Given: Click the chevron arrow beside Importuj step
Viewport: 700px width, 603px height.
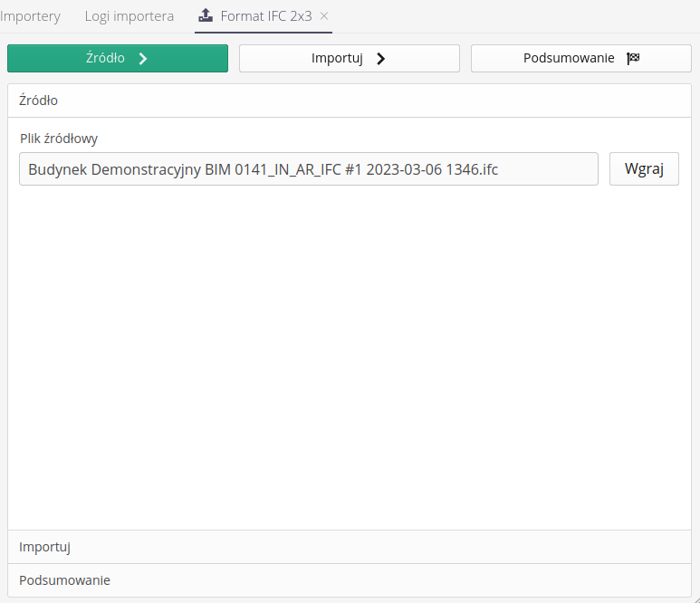Looking at the screenshot, I should (x=380, y=59).
